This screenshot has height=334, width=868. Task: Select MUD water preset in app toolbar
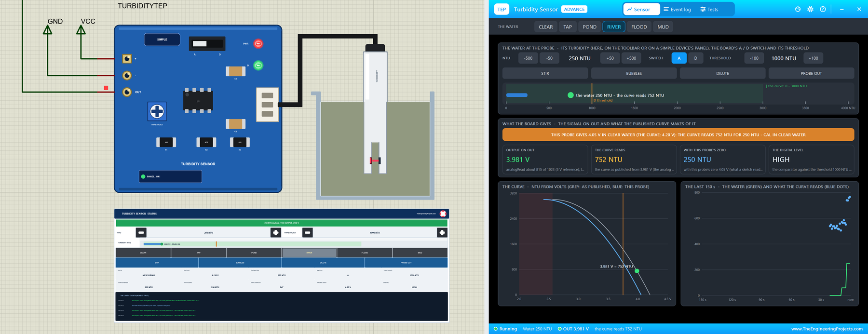pyautogui.click(x=663, y=27)
